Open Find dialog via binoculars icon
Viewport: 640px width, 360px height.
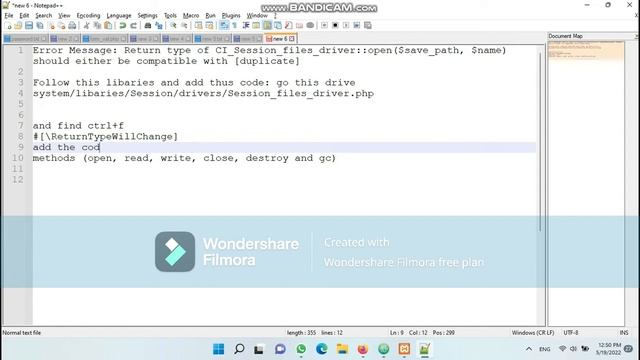148,26
